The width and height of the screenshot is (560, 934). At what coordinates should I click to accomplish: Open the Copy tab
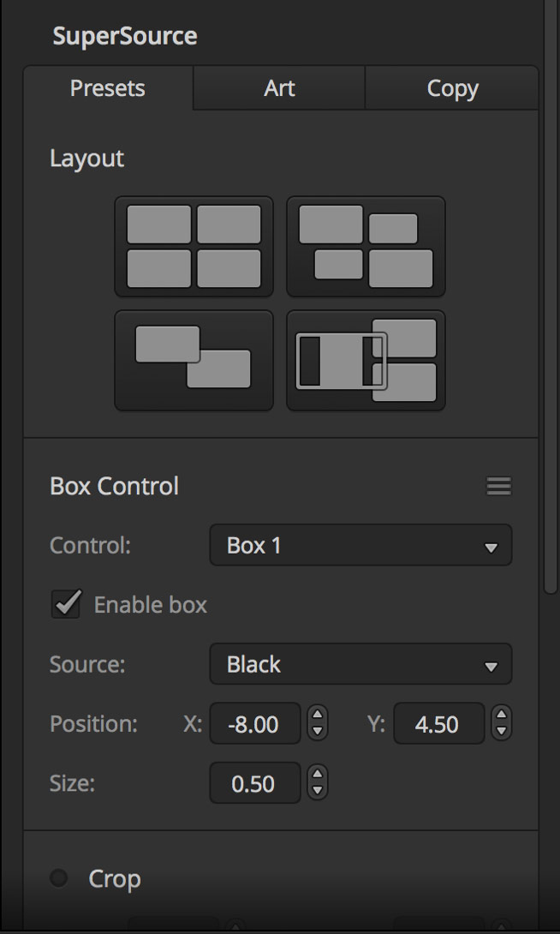[x=452, y=88]
